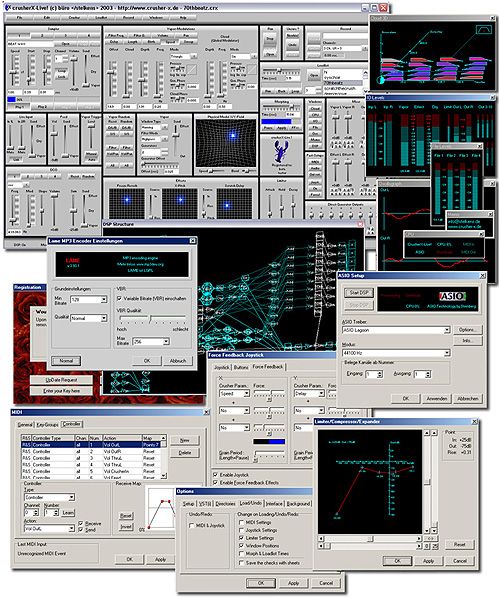Click Delete button in MIDI window

tap(185, 453)
